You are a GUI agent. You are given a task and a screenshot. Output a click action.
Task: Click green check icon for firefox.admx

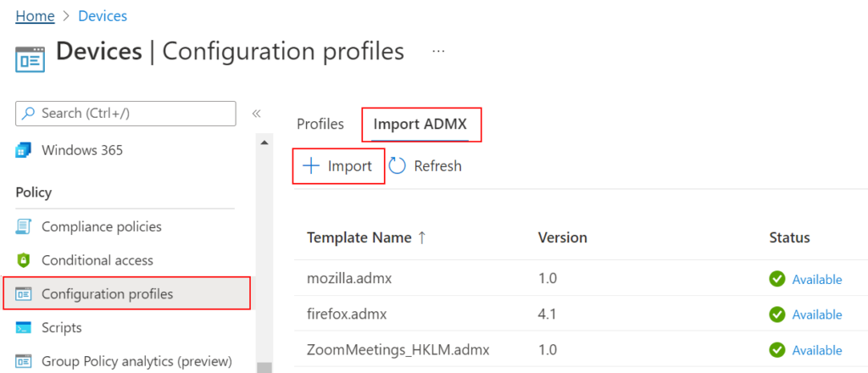click(x=777, y=315)
